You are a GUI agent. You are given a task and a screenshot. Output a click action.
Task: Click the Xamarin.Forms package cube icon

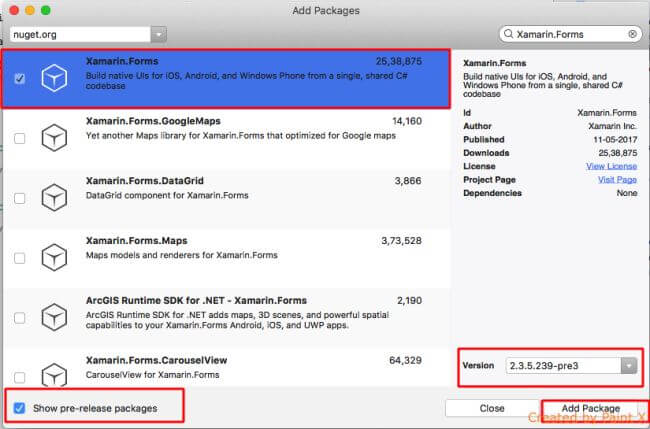click(x=54, y=78)
